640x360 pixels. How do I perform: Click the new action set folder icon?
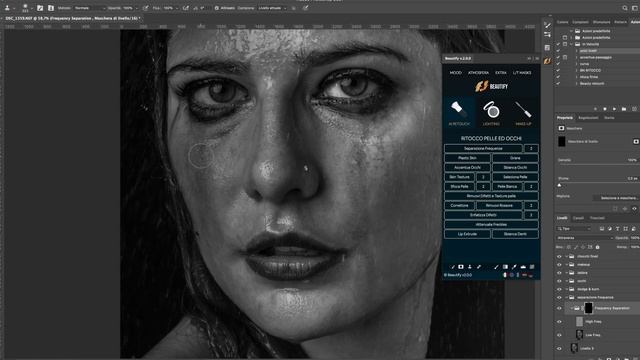pyautogui.click(x=624, y=109)
